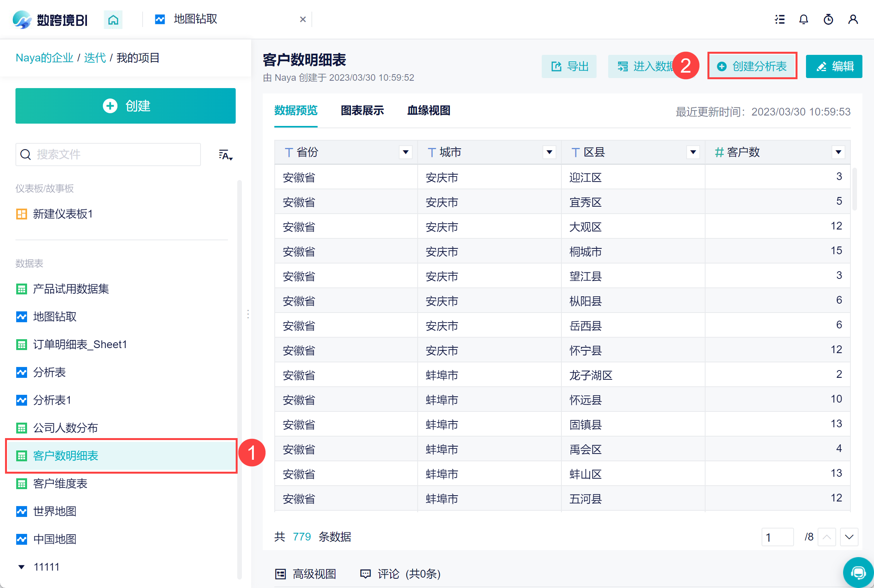The height and width of the screenshot is (588, 874).
Task: Open the task list icon in header
Action: click(x=780, y=19)
